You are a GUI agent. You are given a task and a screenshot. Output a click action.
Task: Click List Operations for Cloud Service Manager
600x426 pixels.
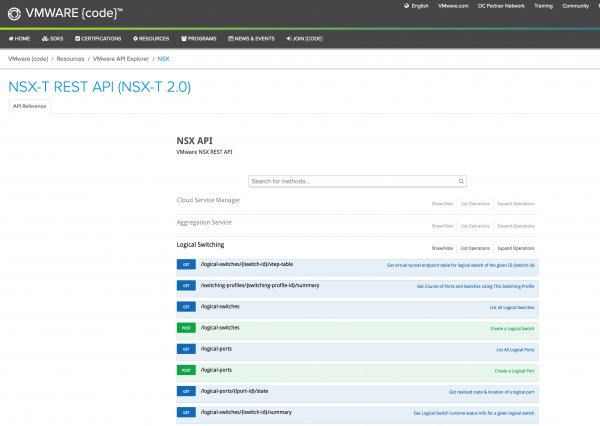(475, 204)
